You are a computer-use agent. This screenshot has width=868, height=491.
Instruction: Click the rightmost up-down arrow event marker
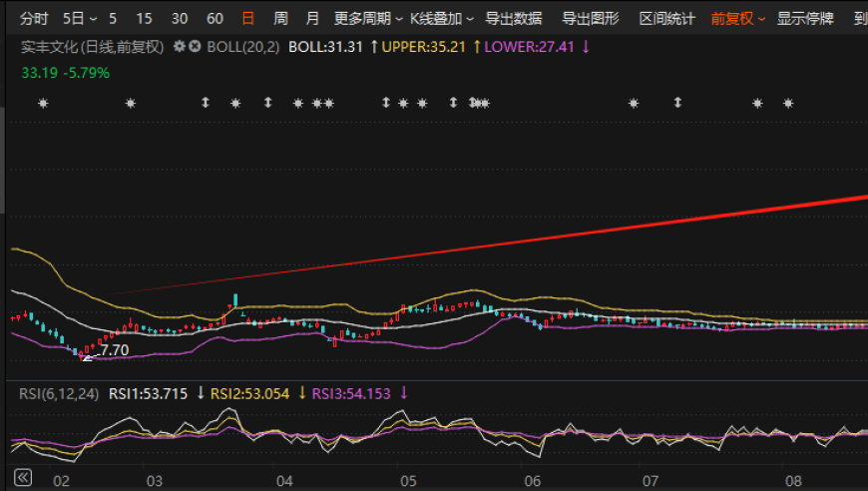click(677, 103)
